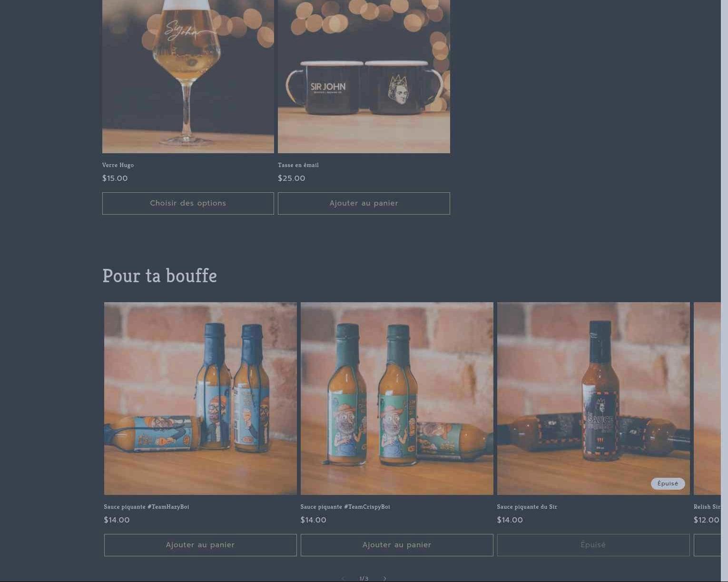Image resolution: width=728 pixels, height=582 pixels.
Task: Open the Tasse en émail product link
Action: tap(298, 165)
